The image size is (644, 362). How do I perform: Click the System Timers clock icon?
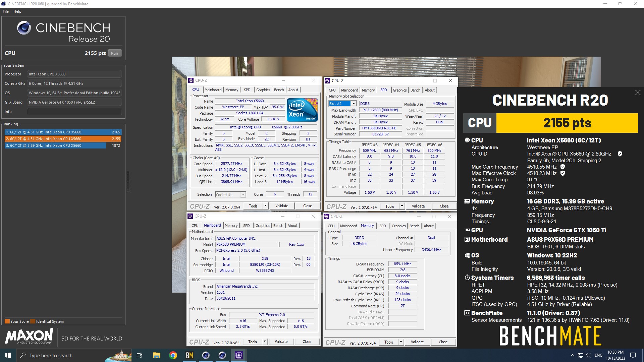point(467,278)
